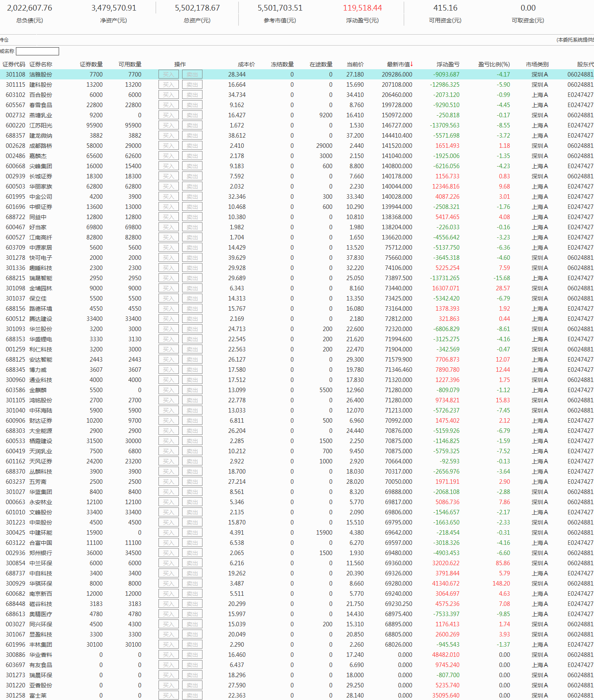Click 卖出 in the 江苏阳光 row
Viewport: 594px width, 700px height.
point(192,125)
